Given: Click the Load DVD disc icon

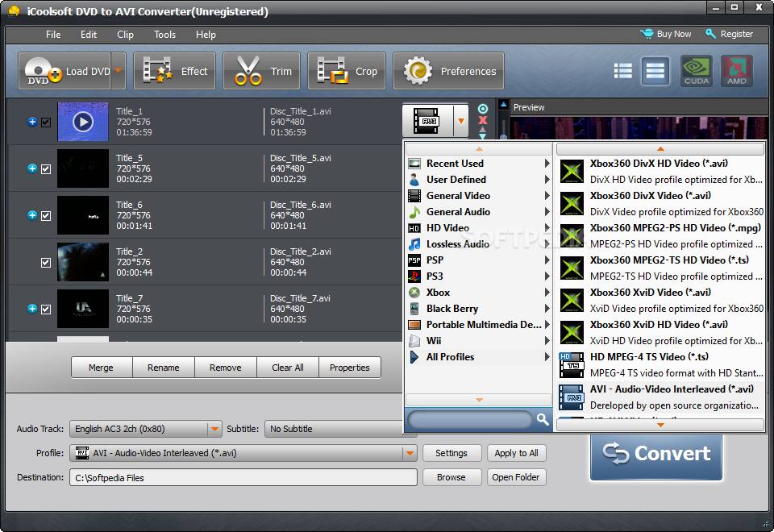Looking at the screenshot, I should coord(44,71).
